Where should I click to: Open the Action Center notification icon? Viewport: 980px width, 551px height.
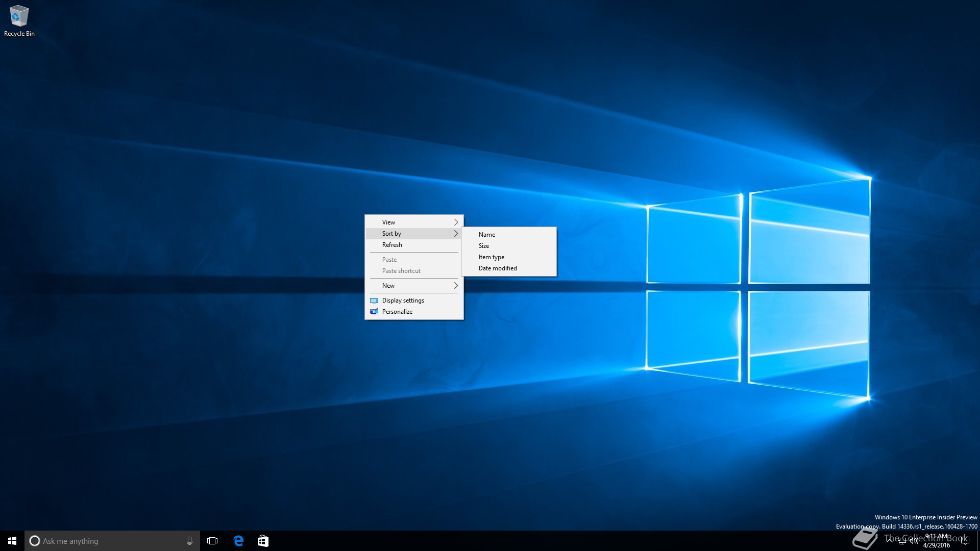(965, 541)
